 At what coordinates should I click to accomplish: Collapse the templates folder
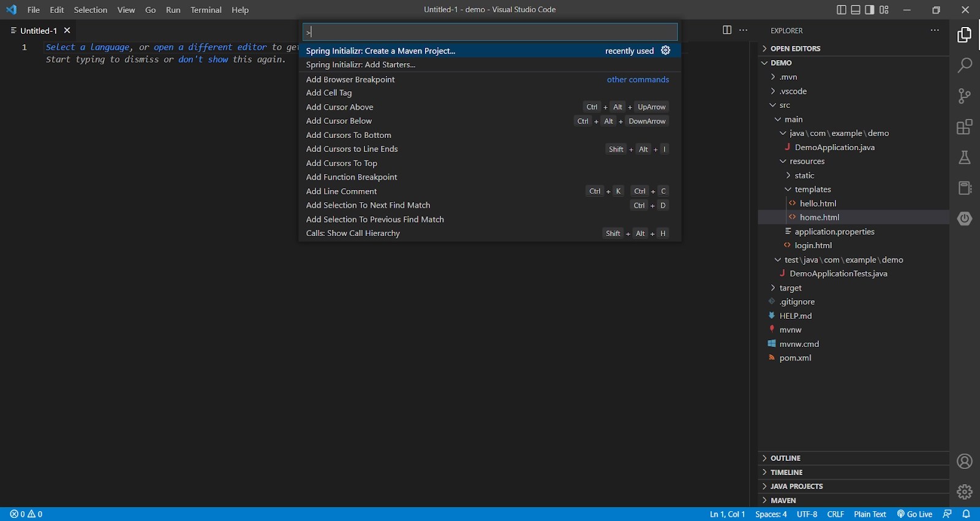tap(853, 189)
